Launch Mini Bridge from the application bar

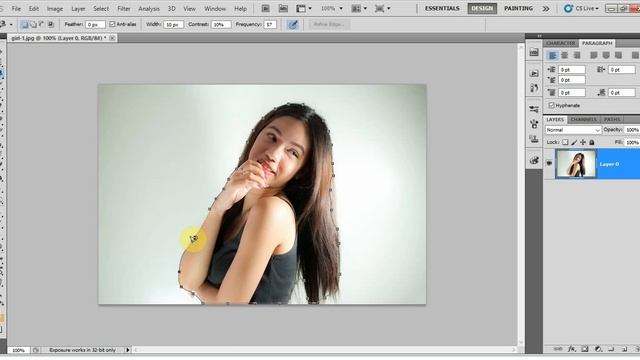coord(283,8)
